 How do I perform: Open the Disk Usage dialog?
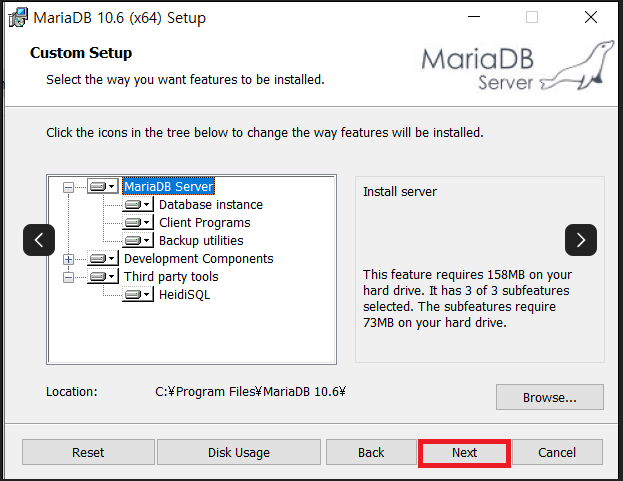tap(239, 452)
